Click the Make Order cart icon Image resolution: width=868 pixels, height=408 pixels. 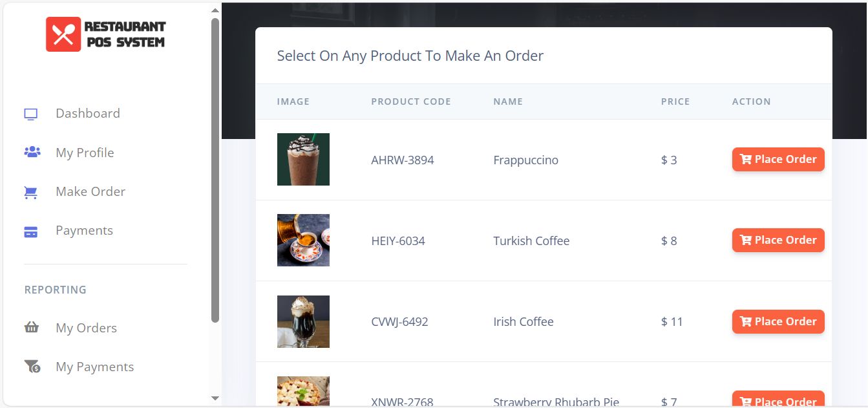point(31,192)
